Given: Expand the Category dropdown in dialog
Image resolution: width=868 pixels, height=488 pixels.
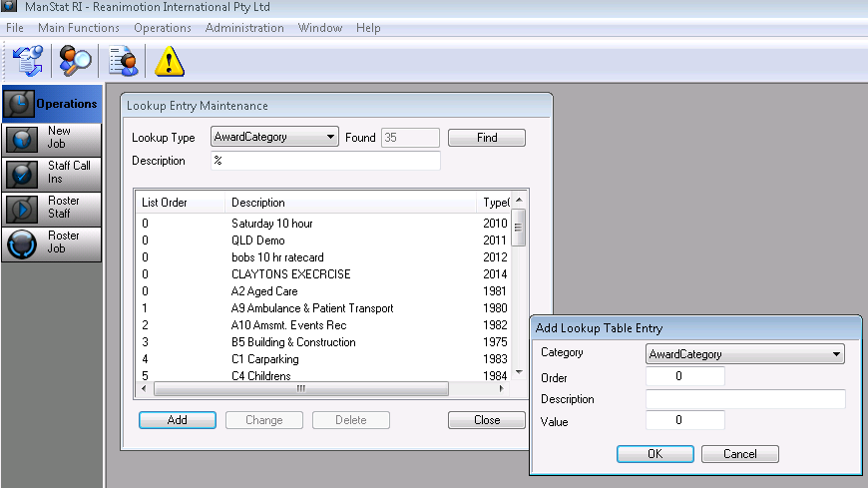Looking at the screenshot, I should tap(834, 354).
